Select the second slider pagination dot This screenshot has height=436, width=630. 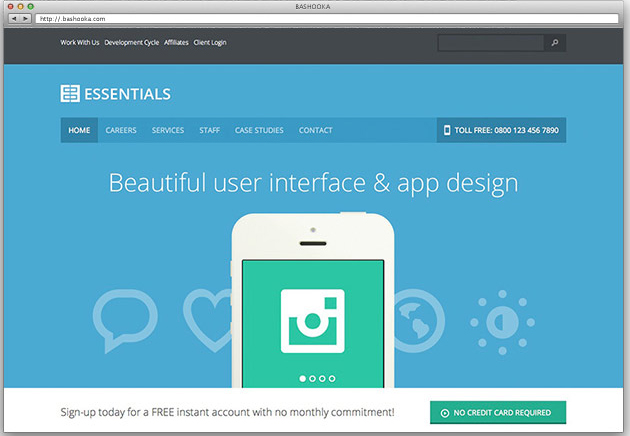tap(311, 379)
